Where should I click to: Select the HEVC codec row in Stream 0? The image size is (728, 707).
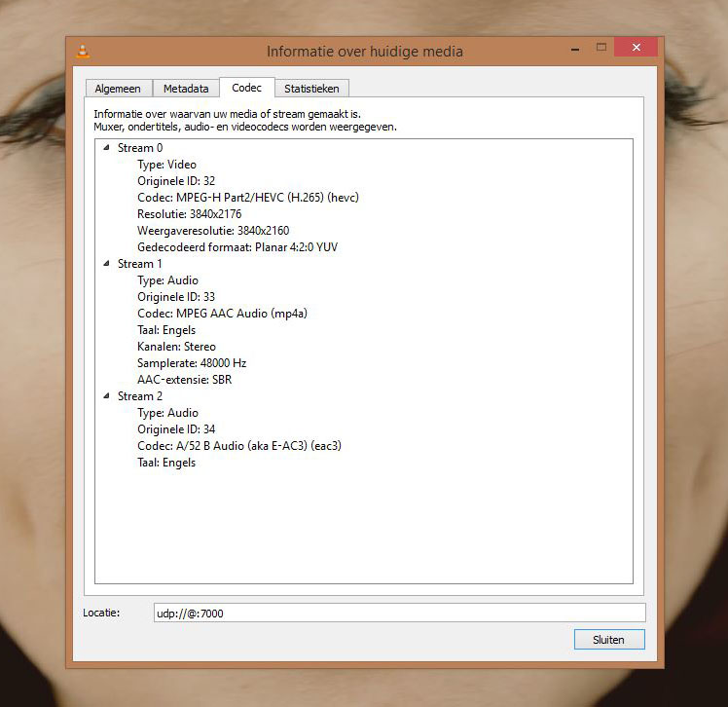[248, 198]
